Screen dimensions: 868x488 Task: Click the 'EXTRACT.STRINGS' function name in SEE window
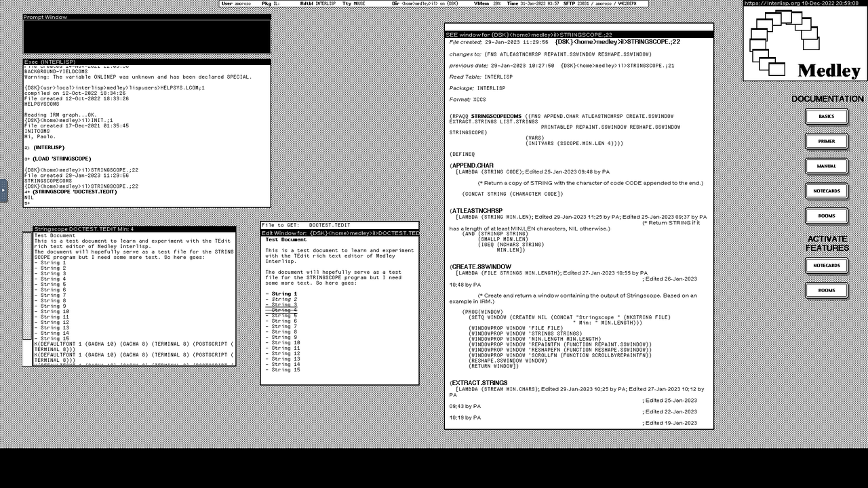(x=479, y=384)
